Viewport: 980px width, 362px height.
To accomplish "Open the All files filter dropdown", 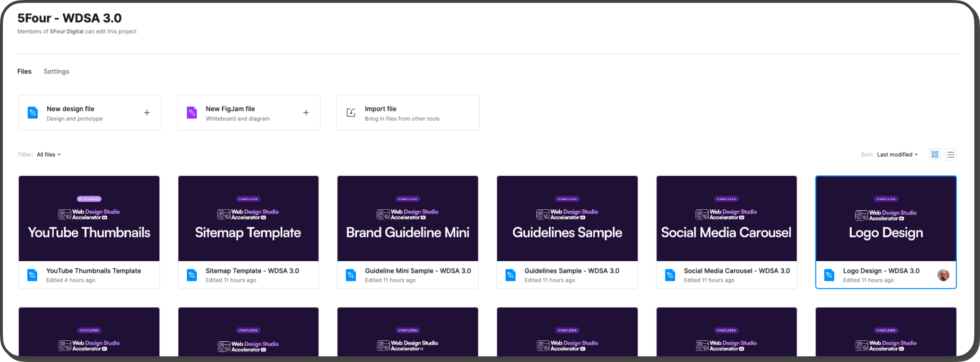I will point(49,155).
